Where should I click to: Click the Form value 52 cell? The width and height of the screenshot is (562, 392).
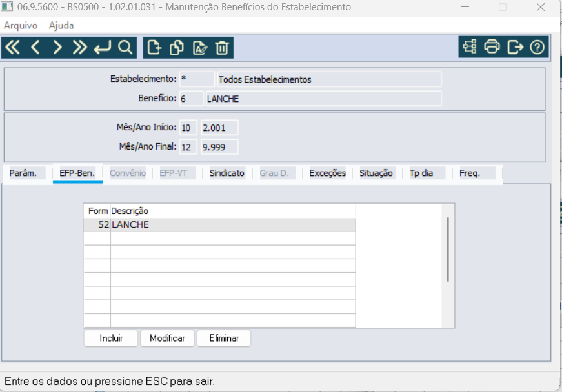[x=97, y=224]
